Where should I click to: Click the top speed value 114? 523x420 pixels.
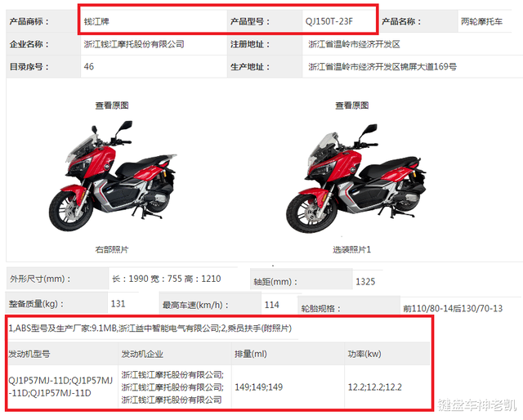coord(272,305)
